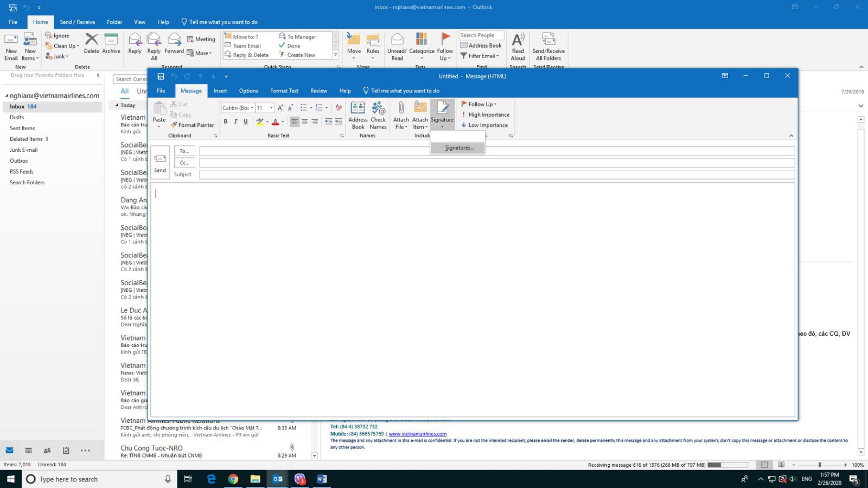
Task: Click Send in the message window
Action: (x=160, y=163)
